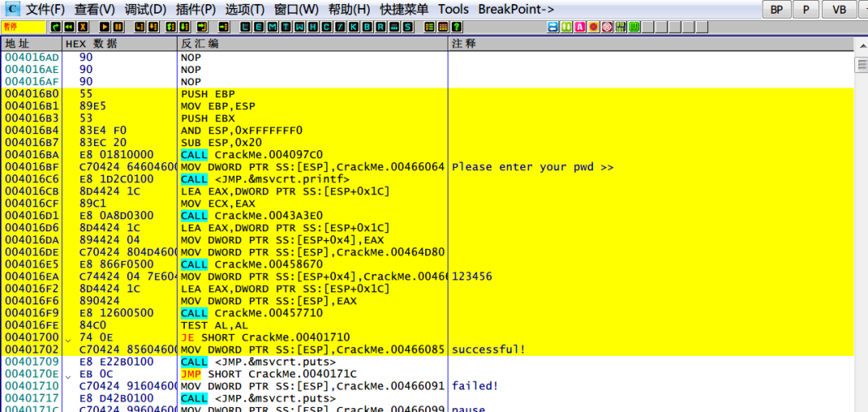868x412 pixels.
Task: Open Log window with L icon
Action: [245, 27]
